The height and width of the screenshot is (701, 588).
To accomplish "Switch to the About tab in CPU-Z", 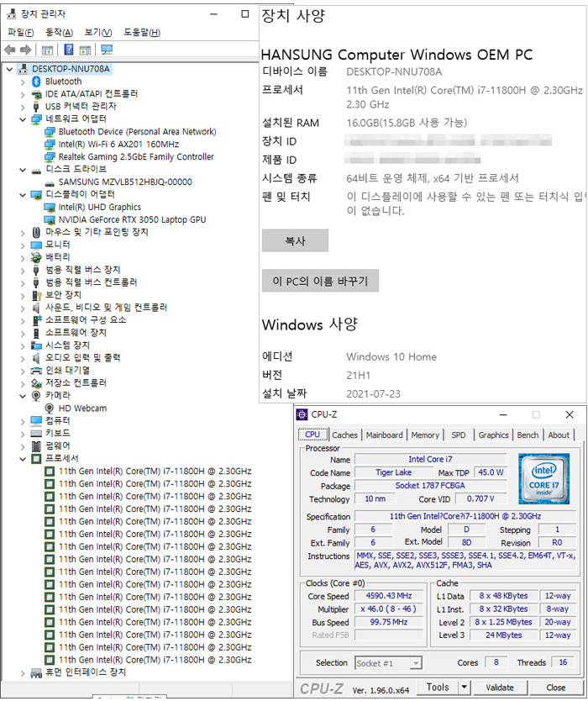I will [559, 435].
